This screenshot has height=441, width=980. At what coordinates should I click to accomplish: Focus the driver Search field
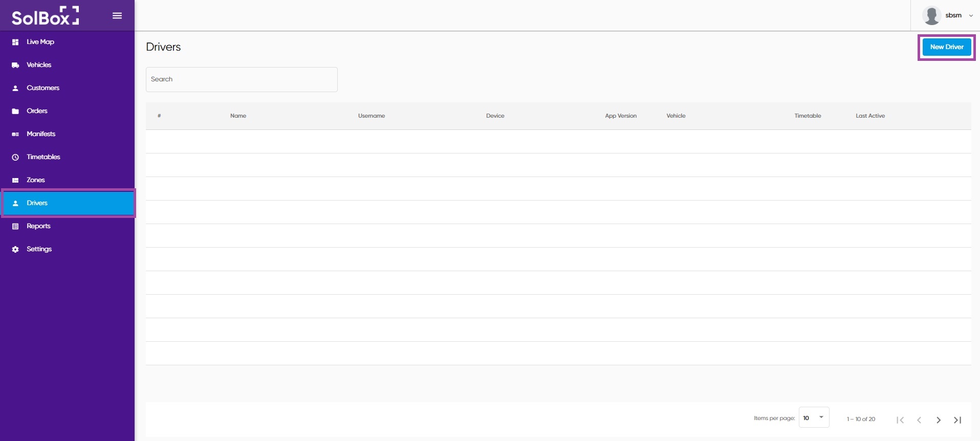coord(242,79)
